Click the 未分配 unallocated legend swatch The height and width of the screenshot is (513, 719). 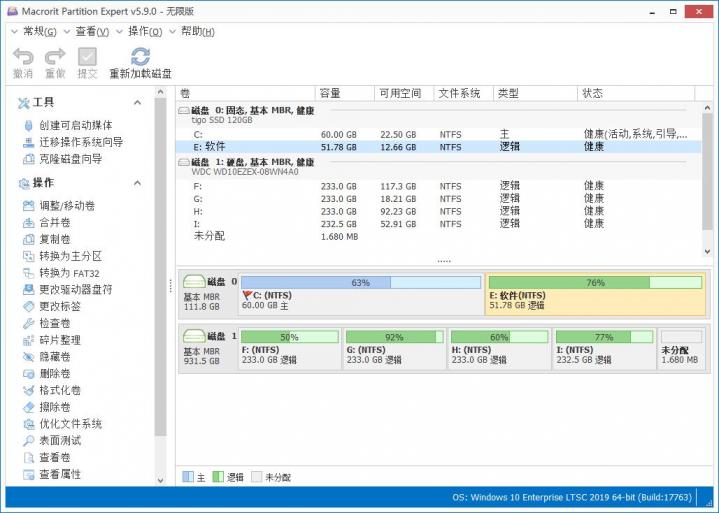pyautogui.click(x=257, y=477)
